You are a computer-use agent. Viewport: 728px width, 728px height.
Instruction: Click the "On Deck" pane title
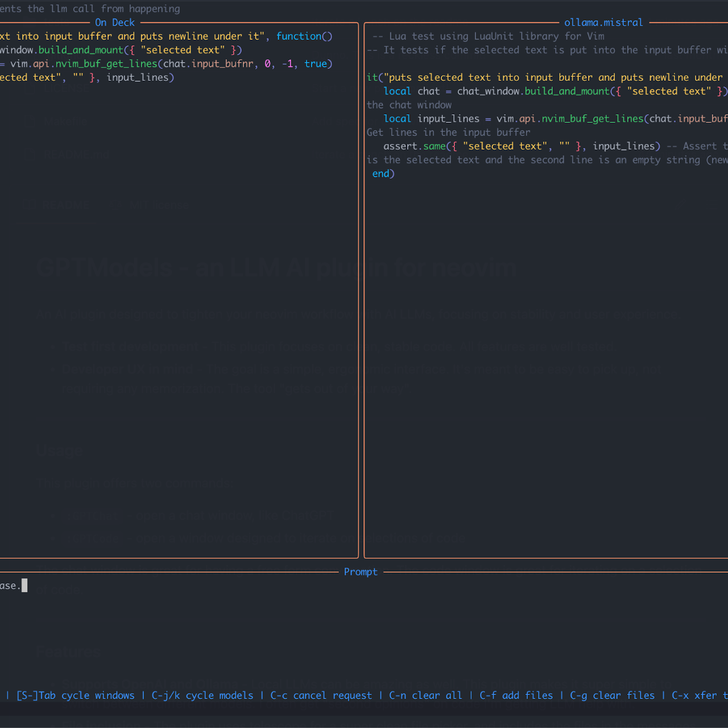click(115, 23)
